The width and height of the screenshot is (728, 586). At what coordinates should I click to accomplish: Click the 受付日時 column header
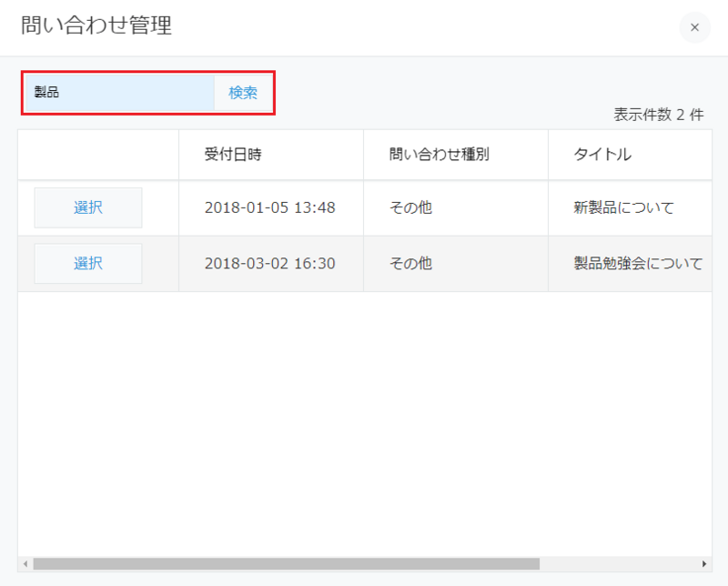[233, 154]
